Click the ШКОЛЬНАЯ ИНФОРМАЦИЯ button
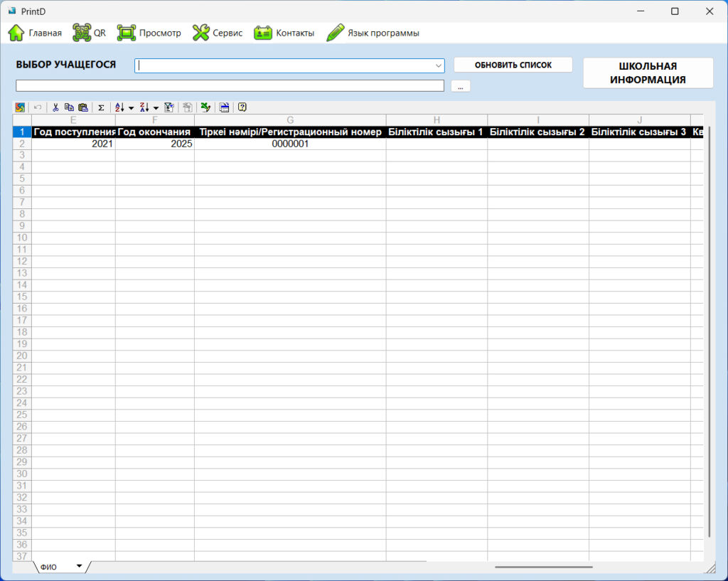Viewport: 728px width, 581px height. coord(648,73)
